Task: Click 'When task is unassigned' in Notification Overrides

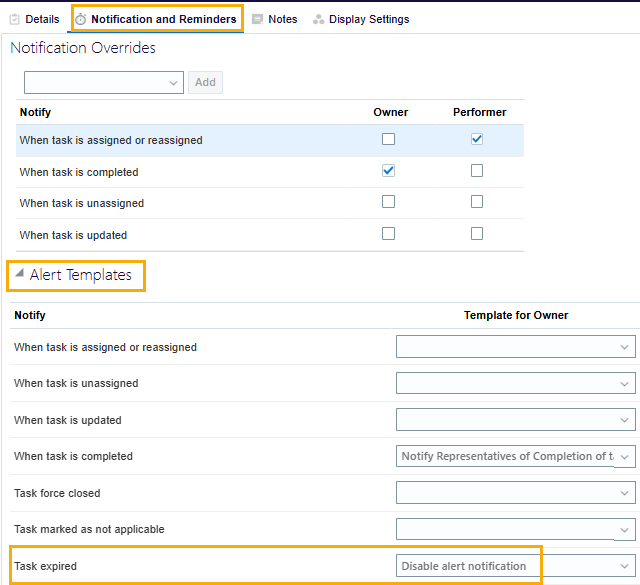Action: (82, 203)
